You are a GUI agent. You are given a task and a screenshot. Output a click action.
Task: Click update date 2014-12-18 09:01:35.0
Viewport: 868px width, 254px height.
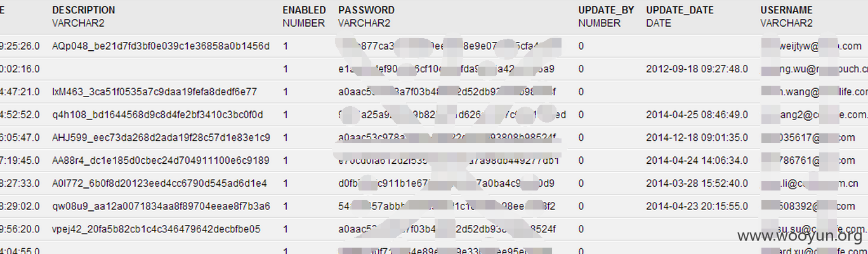(x=697, y=138)
